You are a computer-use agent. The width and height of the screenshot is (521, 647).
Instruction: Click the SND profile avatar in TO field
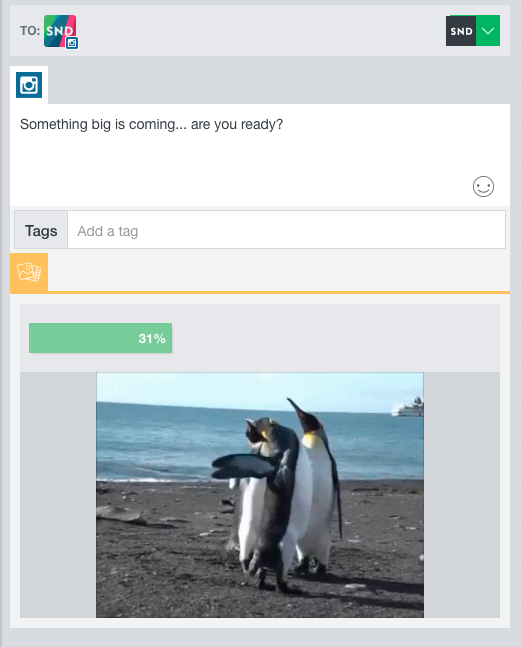click(60, 31)
